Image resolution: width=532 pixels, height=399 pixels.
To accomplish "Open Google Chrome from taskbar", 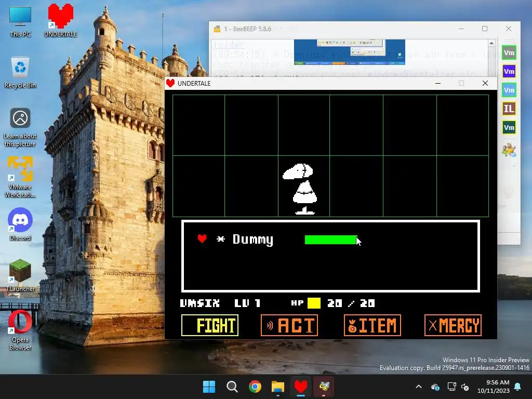I will coord(255,387).
